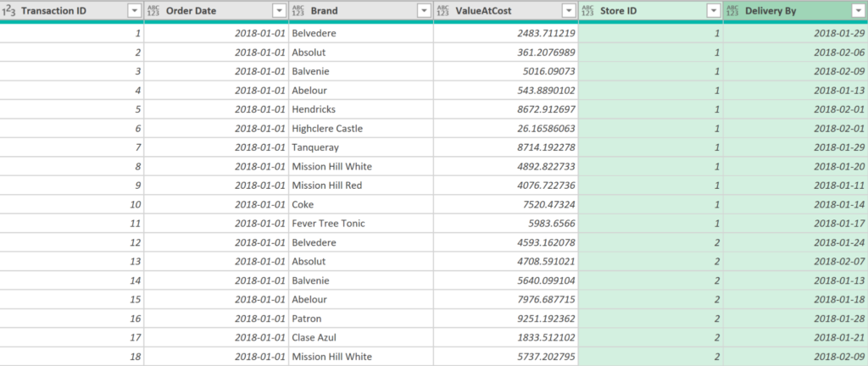Click Order Date cell in Transaction 3 row
The width and height of the screenshot is (868, 366).
point(216,71)
